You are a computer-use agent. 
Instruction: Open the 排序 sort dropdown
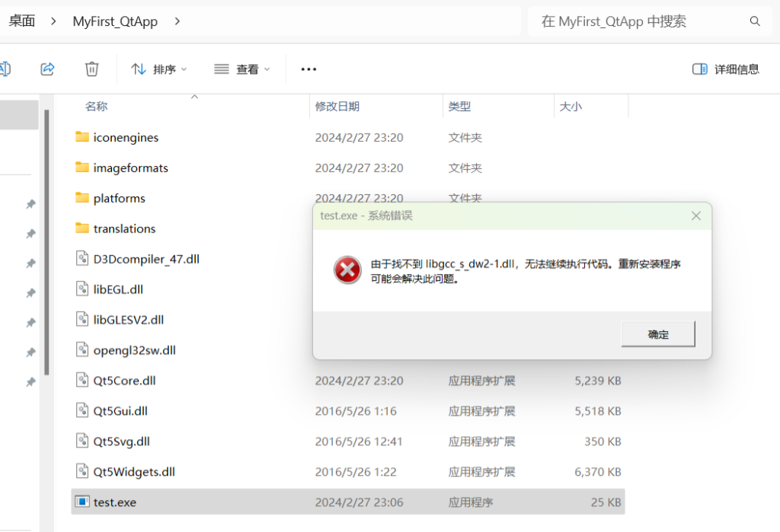click(x=158, y=69)
